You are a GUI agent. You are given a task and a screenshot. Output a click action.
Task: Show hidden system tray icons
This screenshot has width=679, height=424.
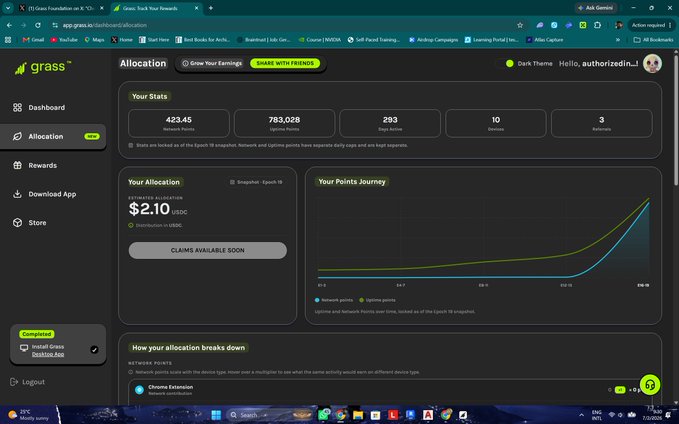[x=581, y=415]
